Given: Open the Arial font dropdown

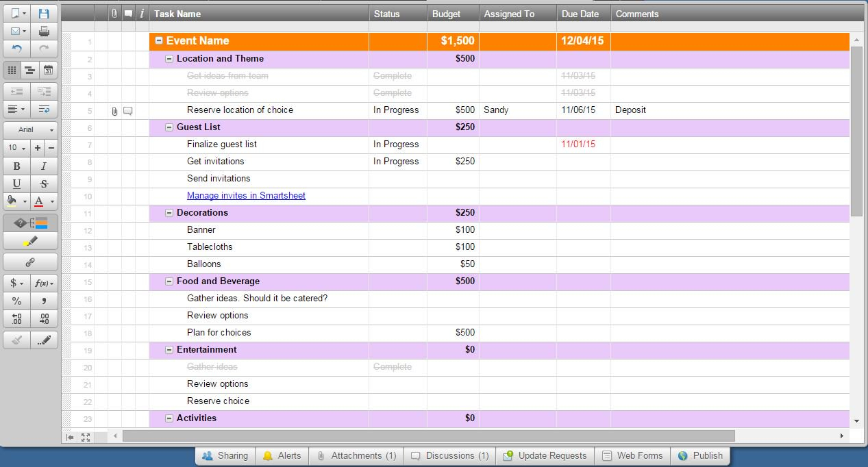Looking at the screenshot, I should [30, 129].
